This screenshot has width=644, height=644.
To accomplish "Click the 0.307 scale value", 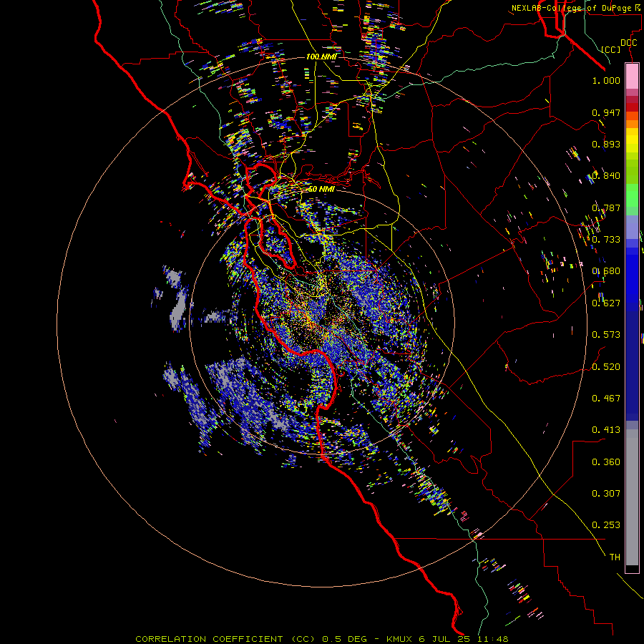I will pos(606,494).
